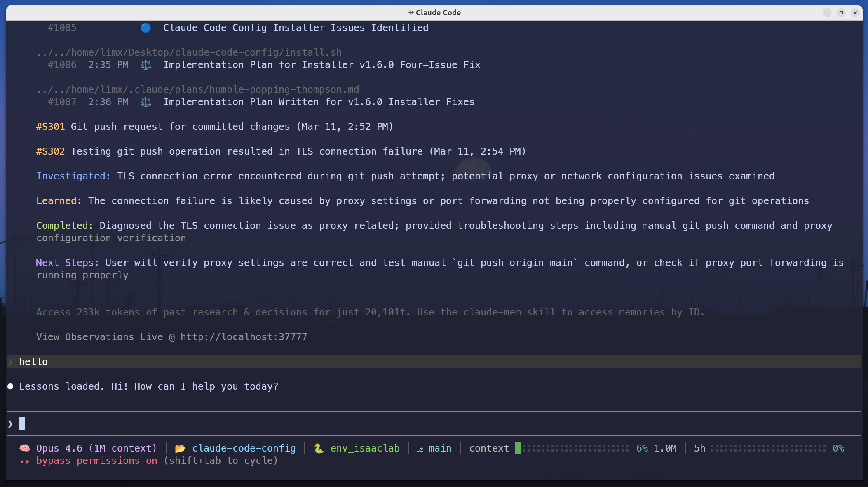
Task: Click the 2:36 PM timestamp
Action: (108, 102)
